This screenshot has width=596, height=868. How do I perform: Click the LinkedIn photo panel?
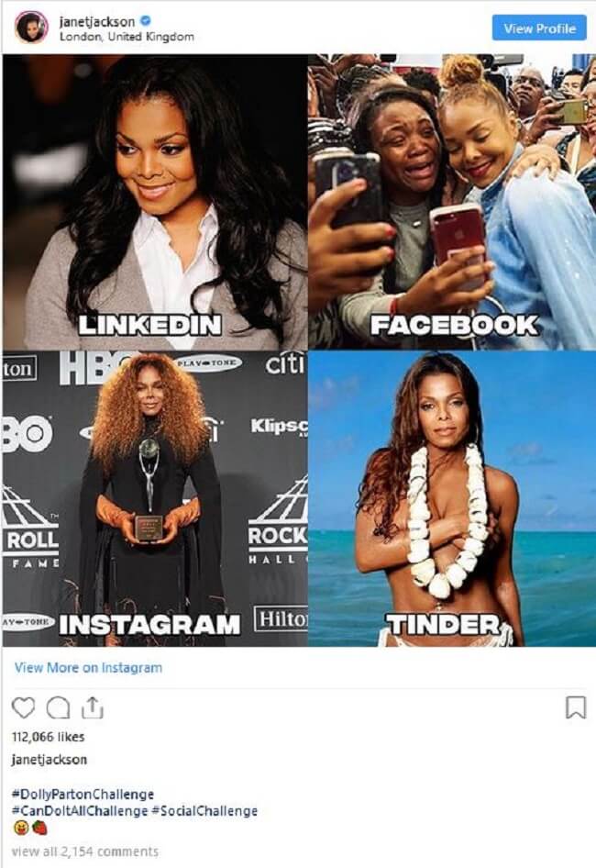(x=155, y=202)
